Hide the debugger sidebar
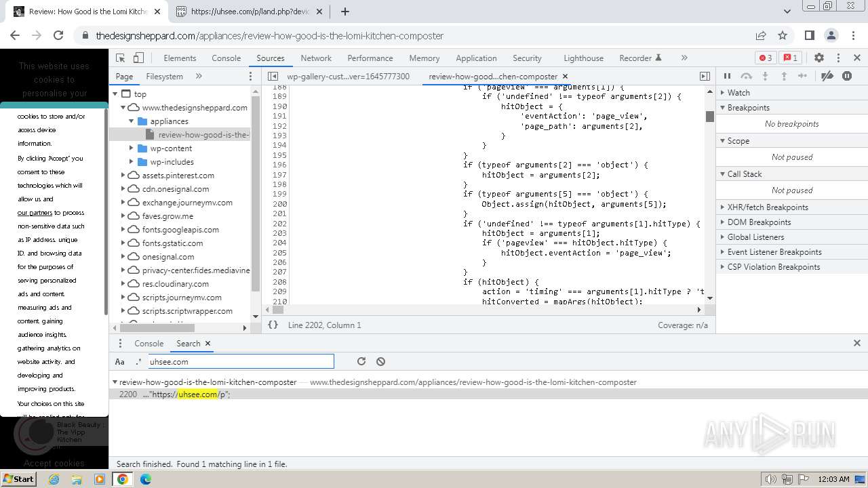Screen dimensions: 868x488 (705, 77)
